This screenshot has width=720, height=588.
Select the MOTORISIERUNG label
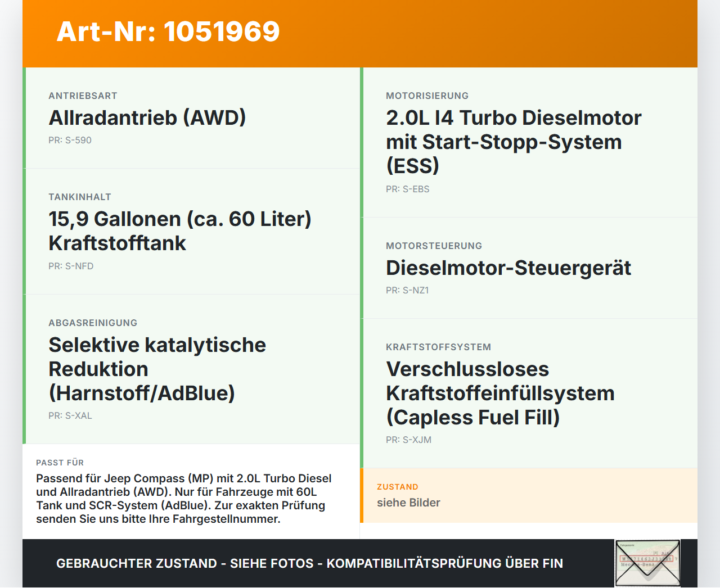coord(427,96)
